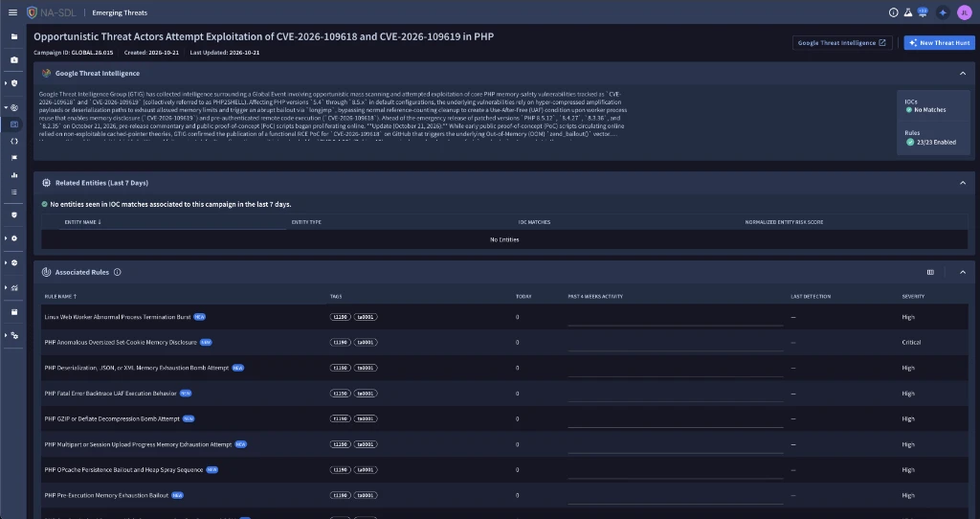Open Linux Web Worker Abnormal Process Termination rule
Screen dimensions: 980x519
[x=118, y=317]
